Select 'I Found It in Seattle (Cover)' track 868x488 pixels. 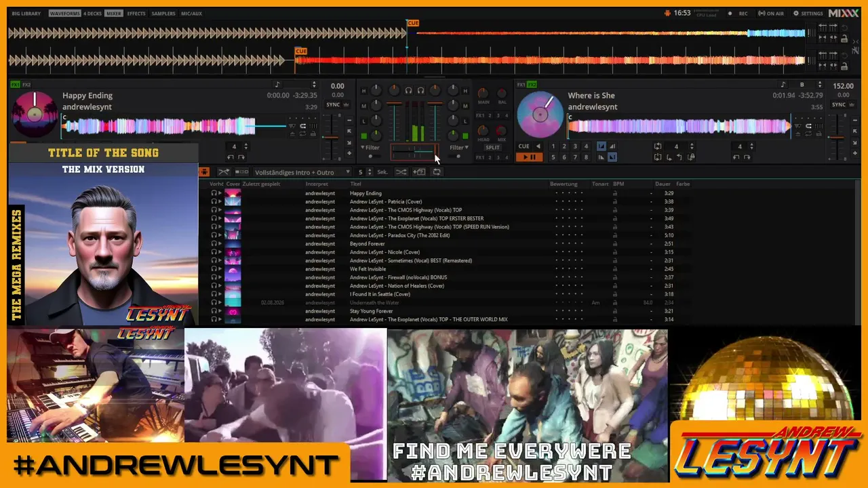380,294
